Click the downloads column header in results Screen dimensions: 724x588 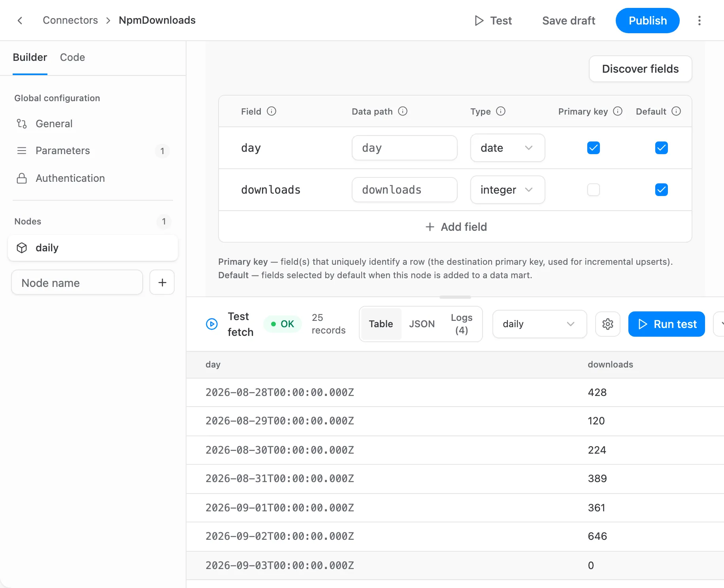click(x=610, y=365)
